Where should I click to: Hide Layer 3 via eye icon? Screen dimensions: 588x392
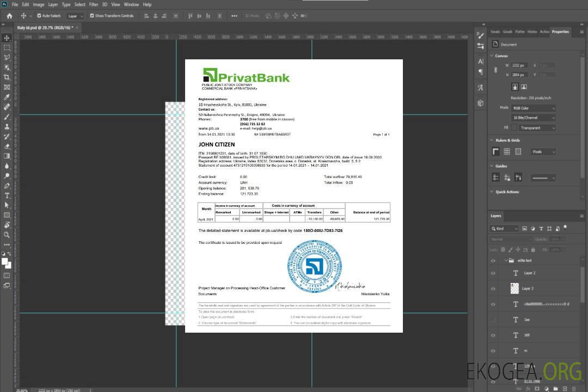pyautogui.click(x=493, y=289)
